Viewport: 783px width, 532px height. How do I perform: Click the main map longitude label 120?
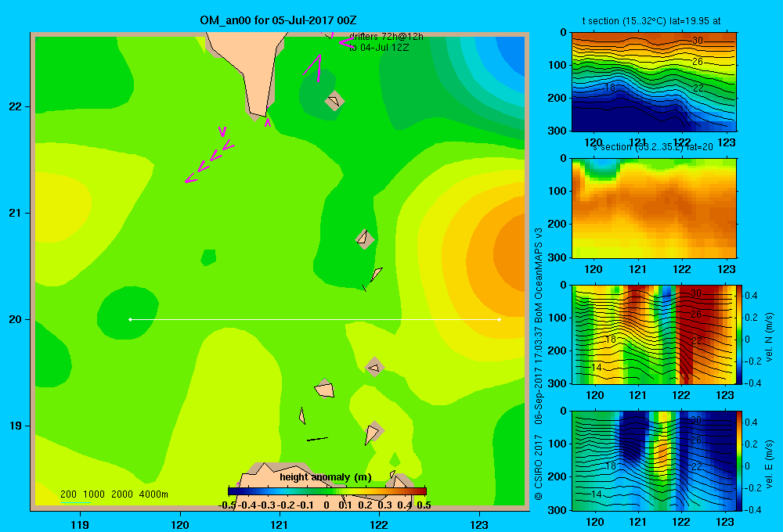(x=180, y=524)
